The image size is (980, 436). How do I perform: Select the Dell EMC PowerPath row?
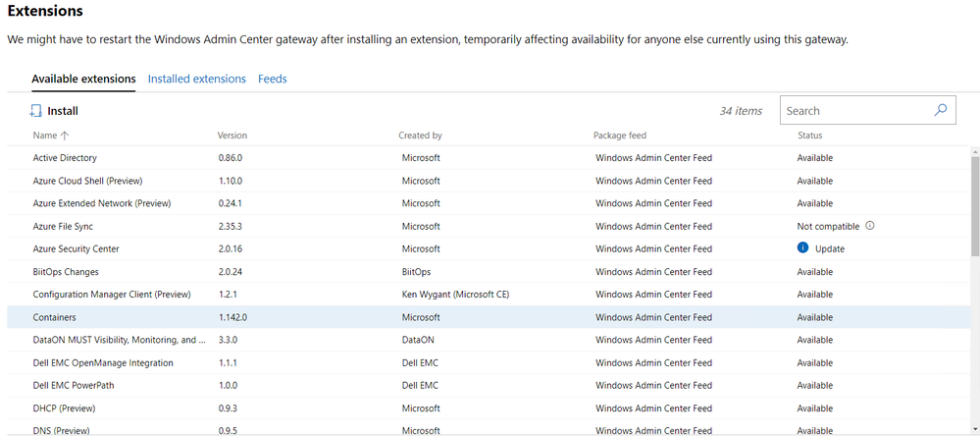[x=489, y=385]
